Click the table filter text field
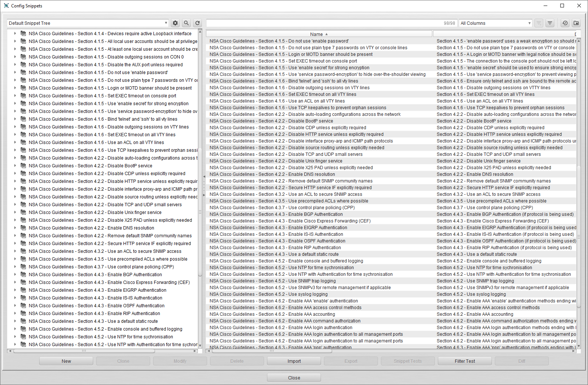This screenshot has width=588, height=385. (331, 23)
